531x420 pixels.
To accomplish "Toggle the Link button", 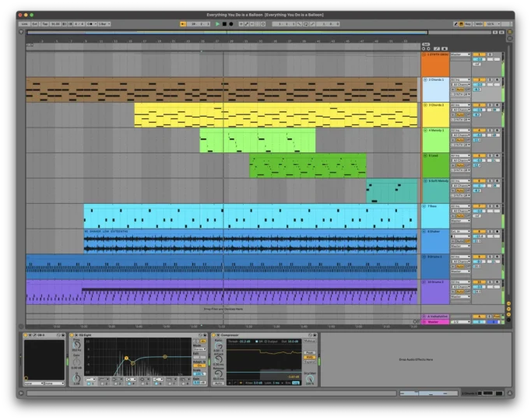I will 25,24.
